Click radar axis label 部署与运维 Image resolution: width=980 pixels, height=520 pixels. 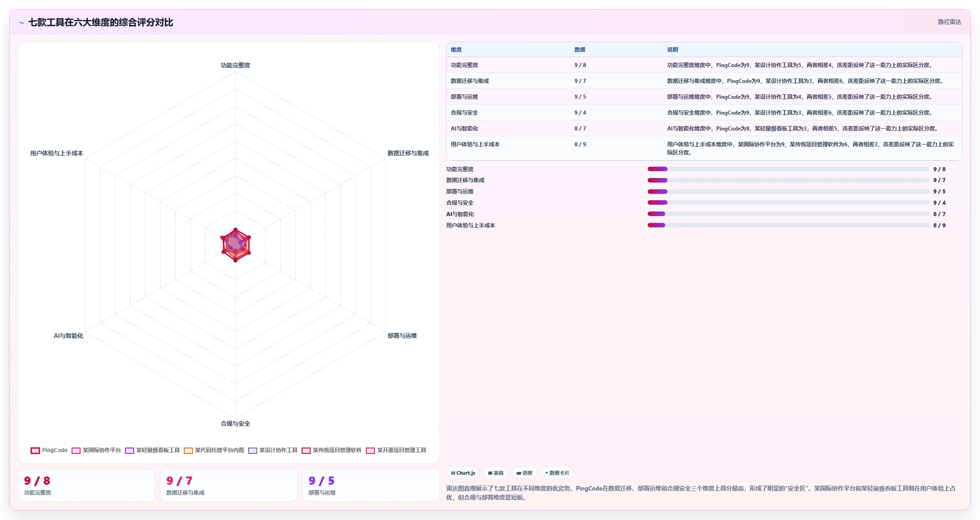(402, 336)
